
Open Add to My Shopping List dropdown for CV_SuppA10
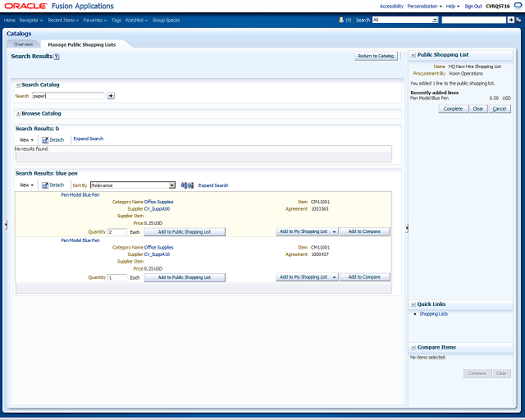[334, 277]
